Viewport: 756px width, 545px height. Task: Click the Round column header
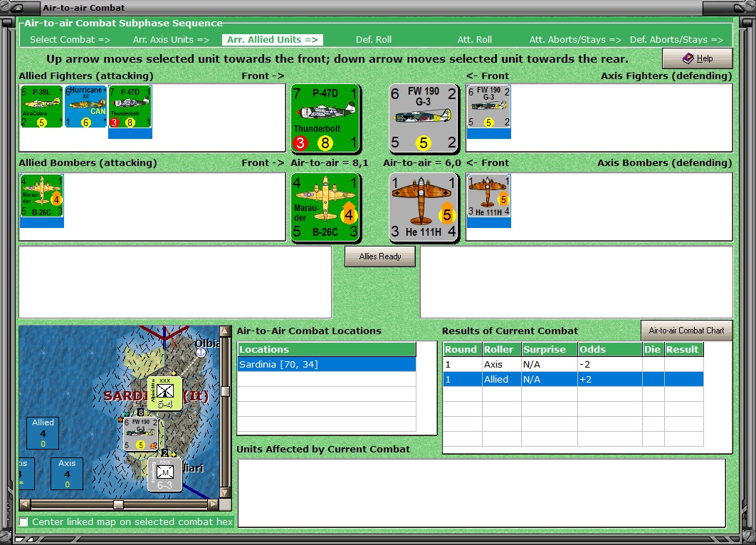point(463,350)
